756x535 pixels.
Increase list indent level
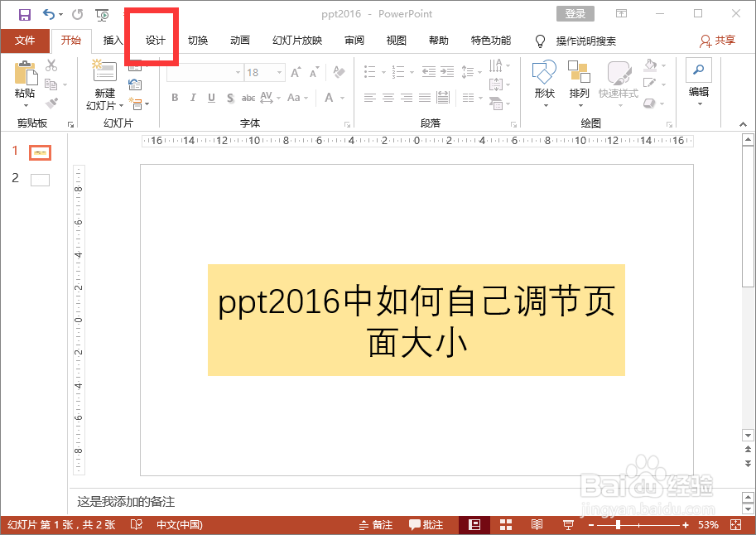tap(447, 72)
